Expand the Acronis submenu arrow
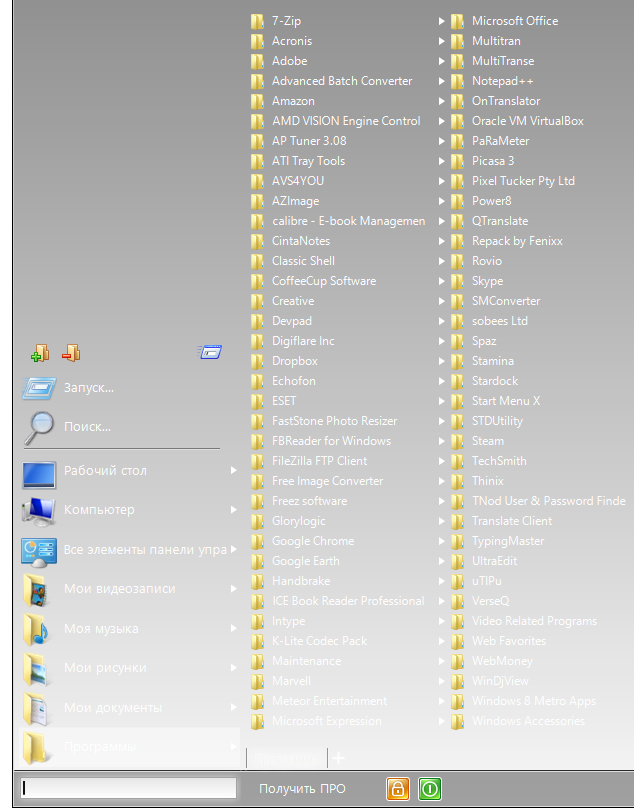 coord(441,41)
